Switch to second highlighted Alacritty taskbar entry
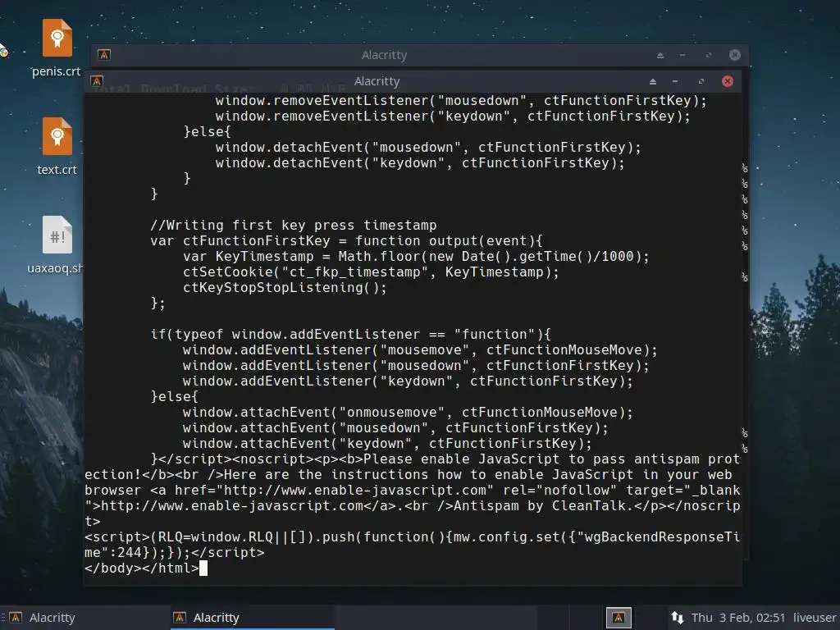Screen dimensions: 840x630 (253, 618)
